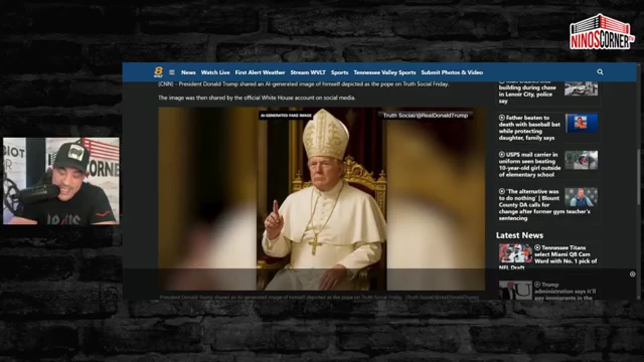Click the Latest News heading
The height and width of the screenshot is (362, 644).
[519, 235]
